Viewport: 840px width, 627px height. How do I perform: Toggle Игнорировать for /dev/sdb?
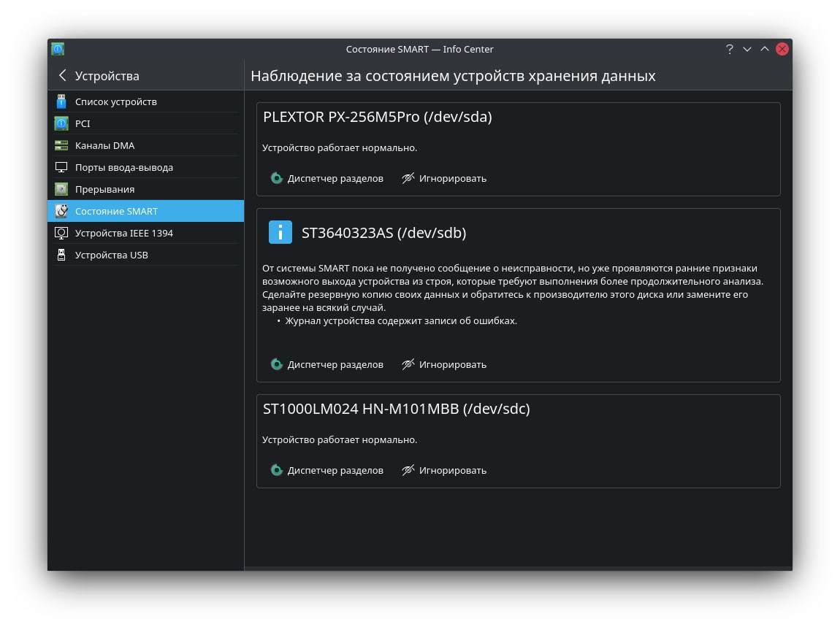click(x=444, y=365)
